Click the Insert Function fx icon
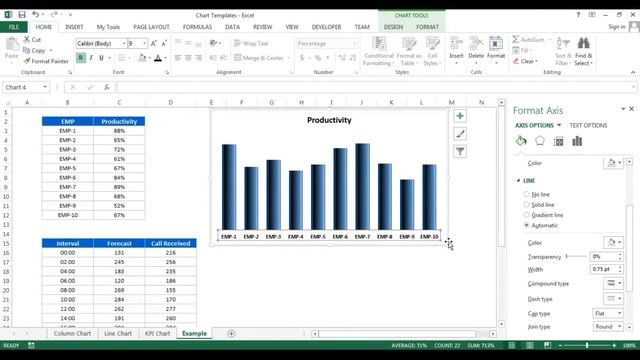The image size is (640, 360). [x=107, y=87]
